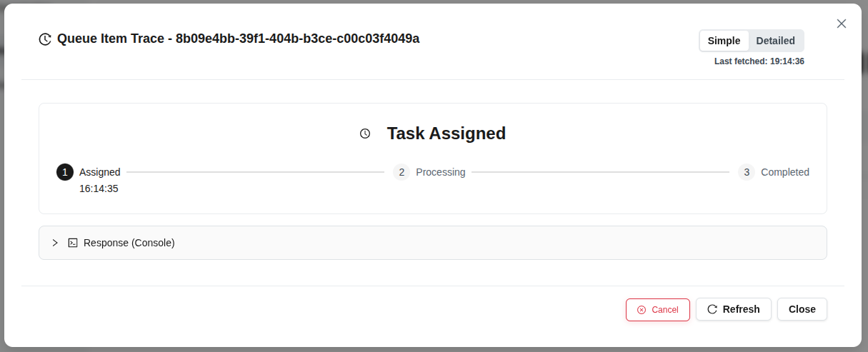Click the Processing step label
Image resolution: width=868 pixels, height=352 pixels.
pyautogui.click(x=440, y=172)
